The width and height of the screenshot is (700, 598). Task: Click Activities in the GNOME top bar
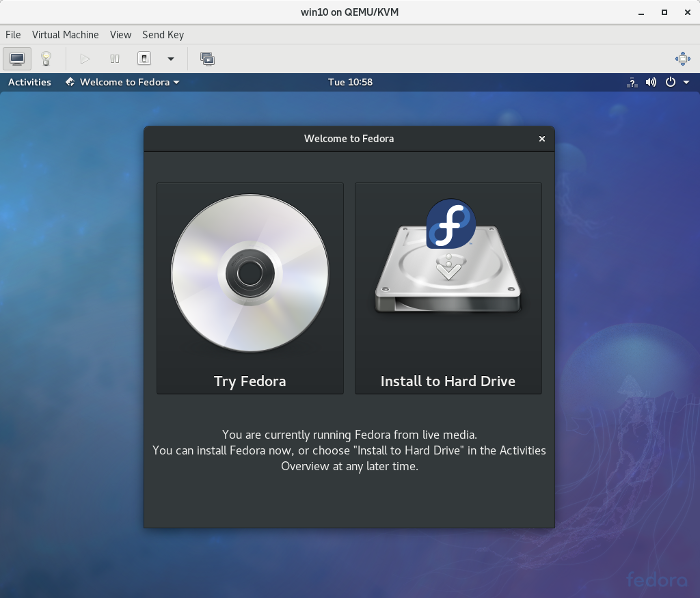coord(29,82)
